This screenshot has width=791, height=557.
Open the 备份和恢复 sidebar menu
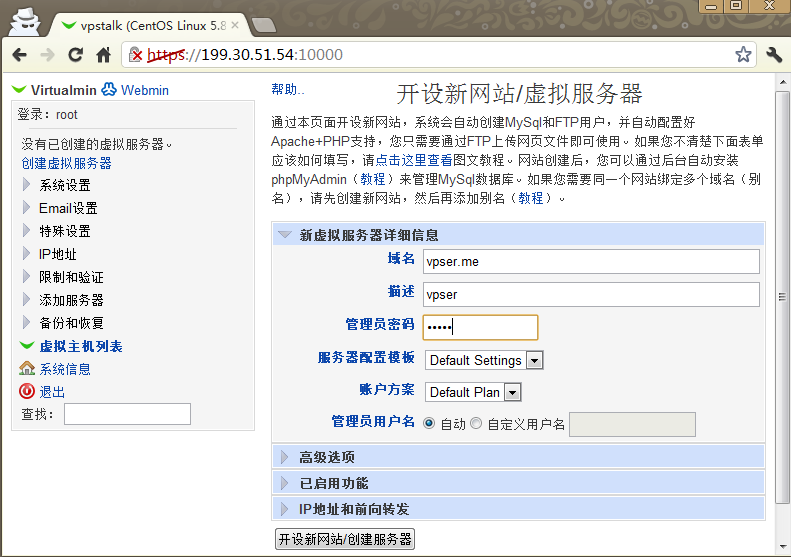[x=71, y=323]
